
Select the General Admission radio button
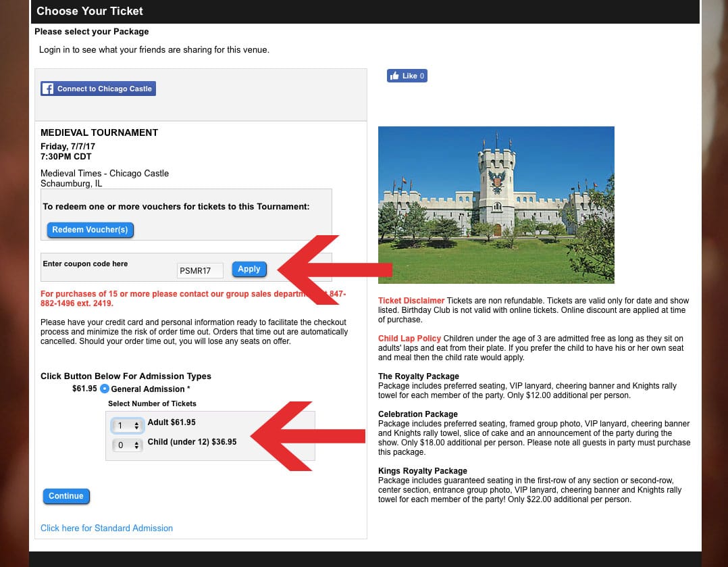(x=105, y=389)
